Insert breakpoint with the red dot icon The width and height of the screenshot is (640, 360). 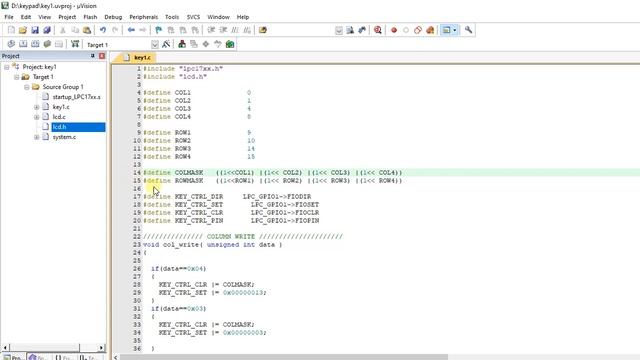point(394,30)
